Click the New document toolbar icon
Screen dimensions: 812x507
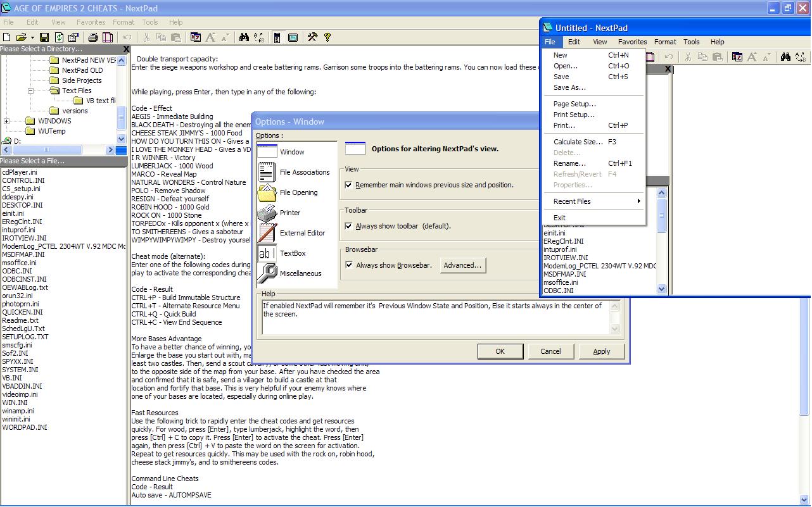click(7, 37)
